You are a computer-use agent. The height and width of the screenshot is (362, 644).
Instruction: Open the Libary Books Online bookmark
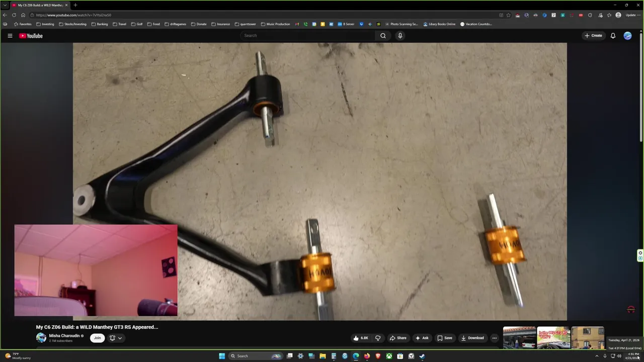tap(439, 24)
